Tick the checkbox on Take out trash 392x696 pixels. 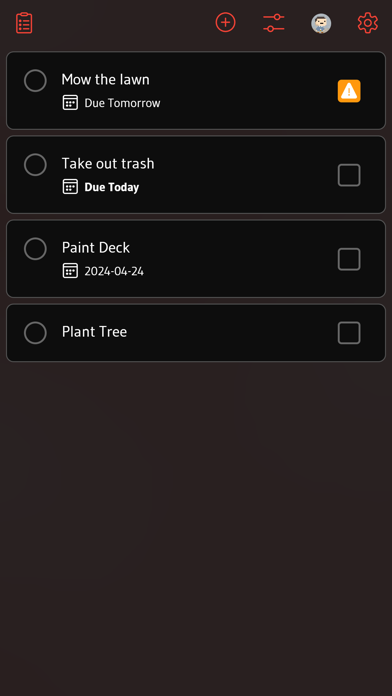[x=349, y=175]
